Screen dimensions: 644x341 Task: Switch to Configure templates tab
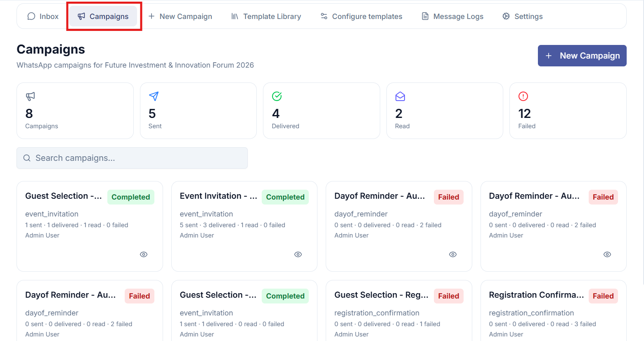coord(361,16)
